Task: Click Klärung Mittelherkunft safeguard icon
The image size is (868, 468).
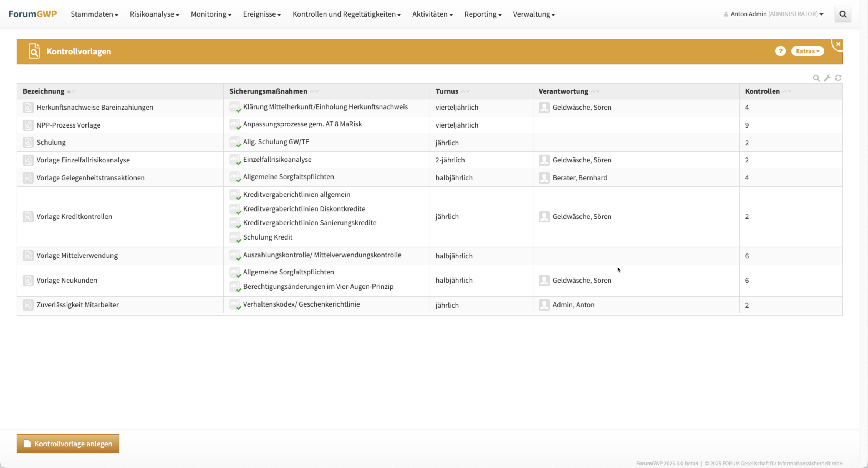Action: [235, 107]
